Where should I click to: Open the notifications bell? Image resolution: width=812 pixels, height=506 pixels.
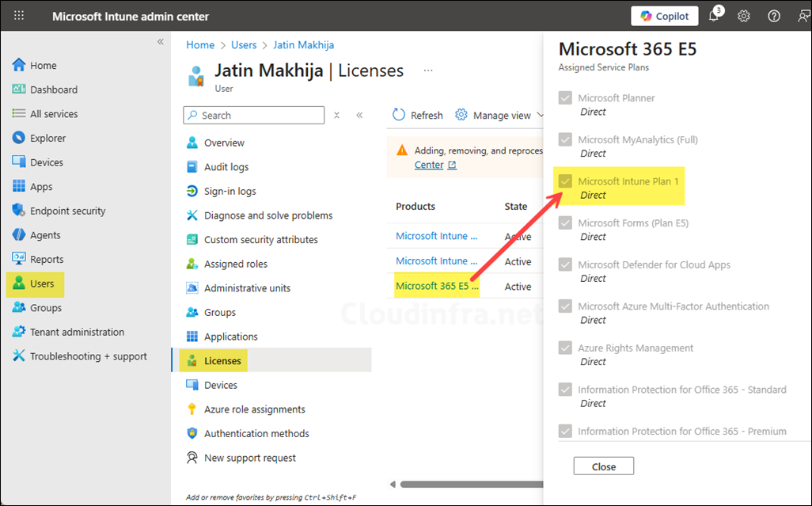pyautogui.click(x=713, y=16)
